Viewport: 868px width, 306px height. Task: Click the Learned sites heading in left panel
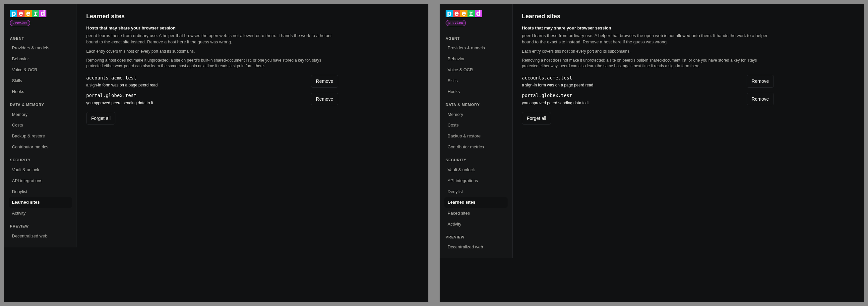(105, 16)
